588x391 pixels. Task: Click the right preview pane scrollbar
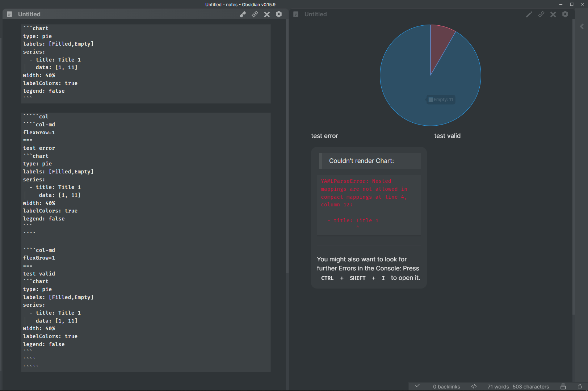574,167
